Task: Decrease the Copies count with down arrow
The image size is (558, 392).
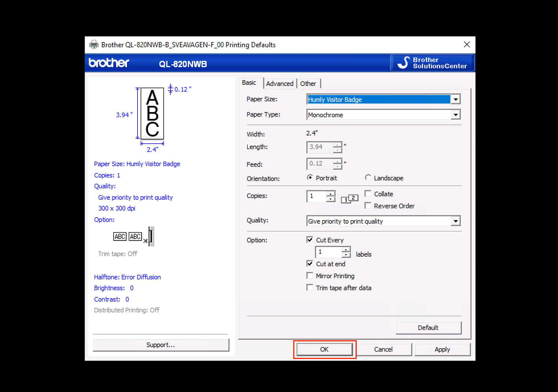Action: coord(331,199)
